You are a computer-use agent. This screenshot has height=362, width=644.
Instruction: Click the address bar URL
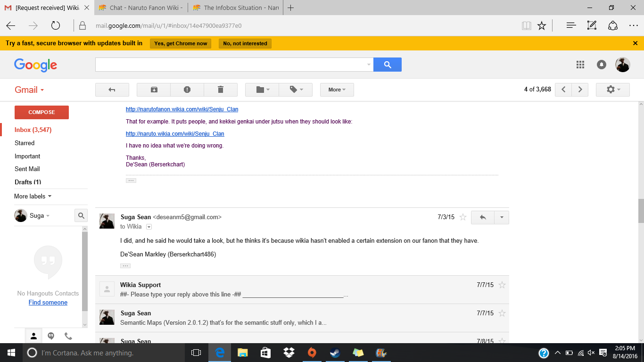coord(169,25)
